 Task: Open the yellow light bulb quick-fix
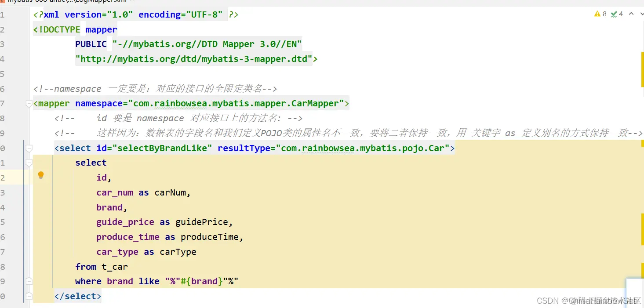click(41, 175)
